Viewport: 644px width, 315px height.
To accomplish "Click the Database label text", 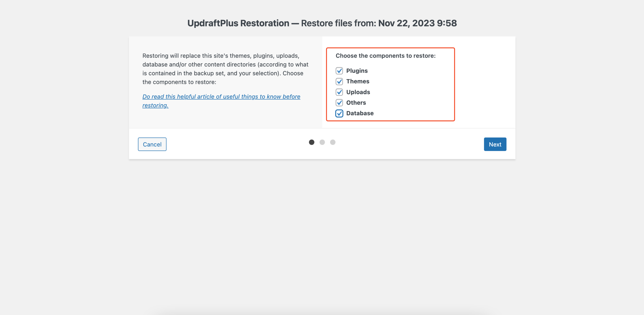I will tap(360, 113).
